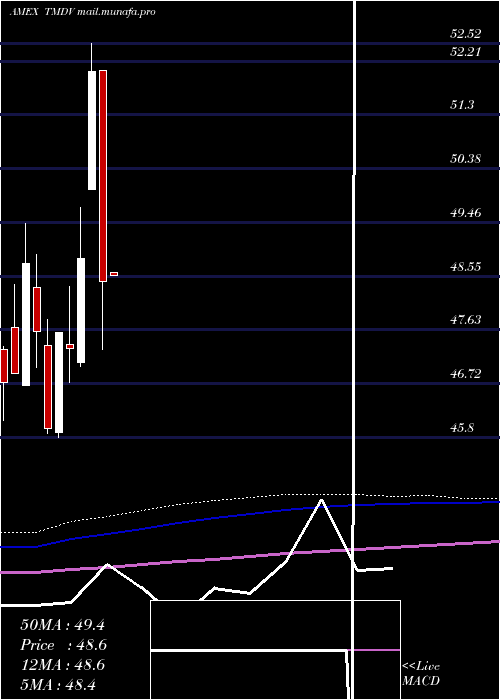Viewport: 500px width, 700px height.
Task: Click the AMEX TMDV chart title
Action: (83, 12)
